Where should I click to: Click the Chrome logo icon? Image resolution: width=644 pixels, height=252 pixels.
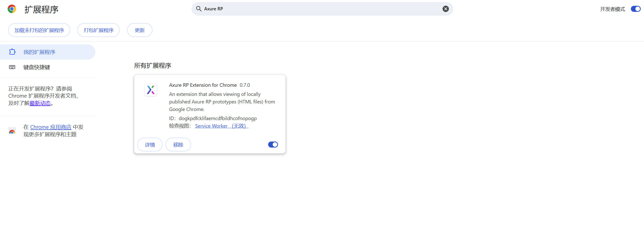12,9
